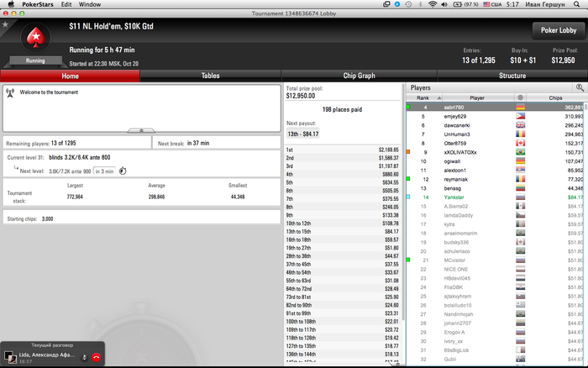
Task: Open the PokerStars menu
Action: (38, 4)
